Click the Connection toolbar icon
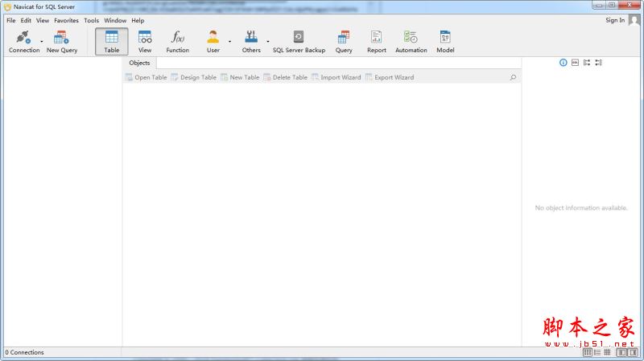 coord(24,42)
